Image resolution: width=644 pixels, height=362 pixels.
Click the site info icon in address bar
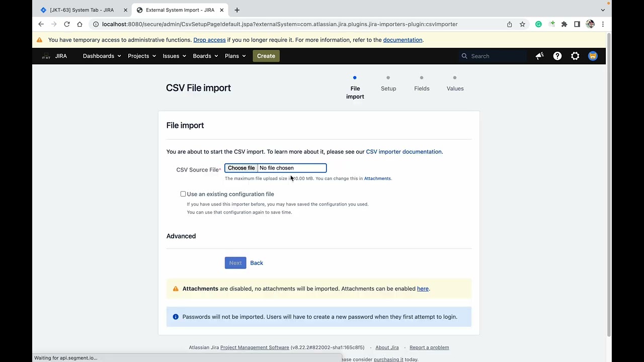click(96, 24)
